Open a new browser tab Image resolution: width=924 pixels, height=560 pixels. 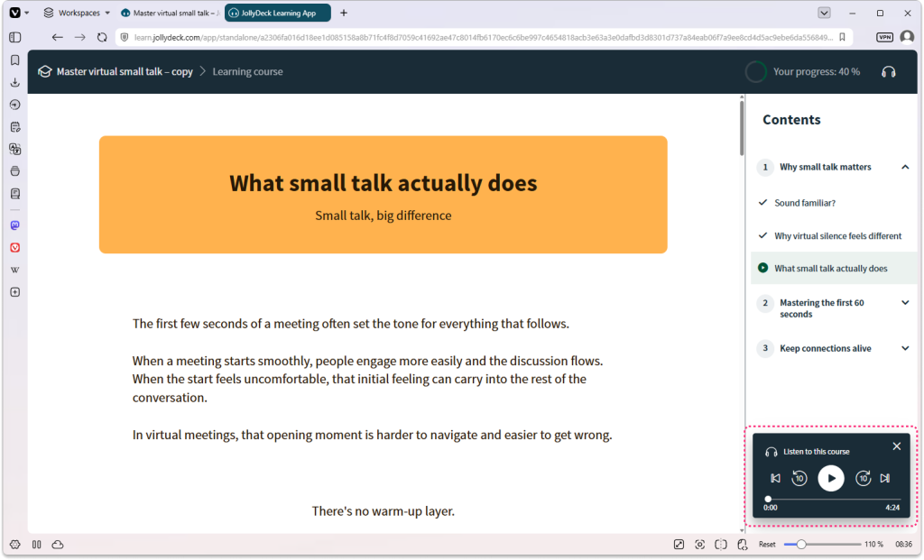click(x=344, y=13)
